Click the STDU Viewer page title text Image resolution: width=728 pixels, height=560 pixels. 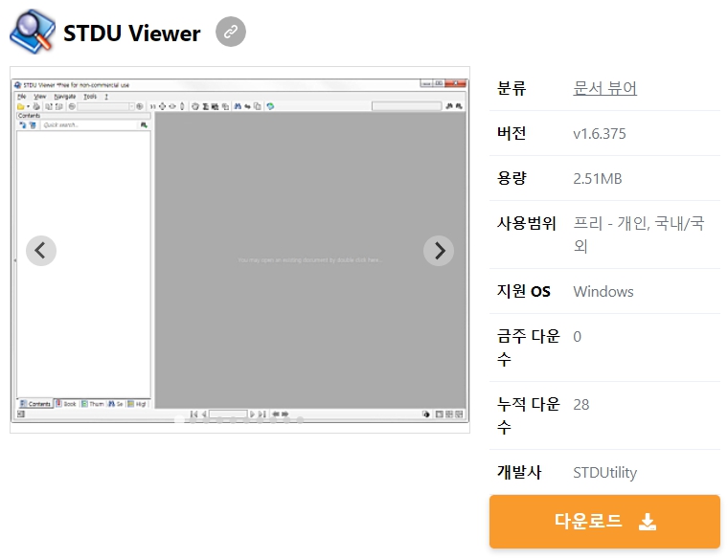point(132,33)
